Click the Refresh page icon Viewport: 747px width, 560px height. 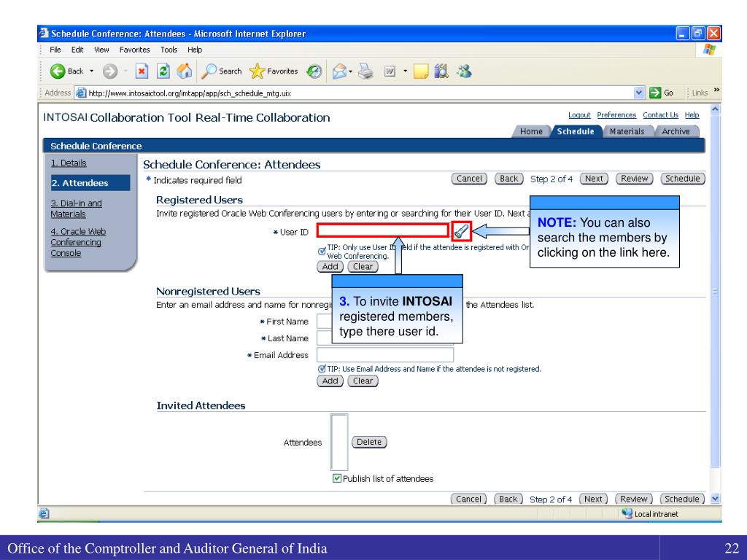coord(163,71)
